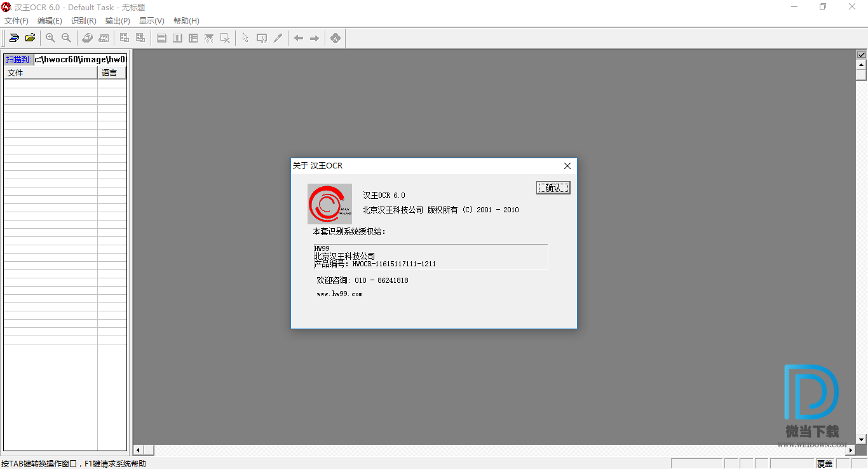This screenshot has height=469, width=868.
Task: Click the delete region box-with-X icon
Action: pos(225,38)
